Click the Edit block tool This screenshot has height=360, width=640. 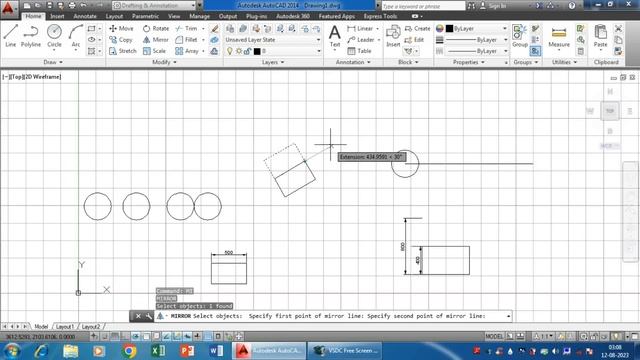pos(414,40)
